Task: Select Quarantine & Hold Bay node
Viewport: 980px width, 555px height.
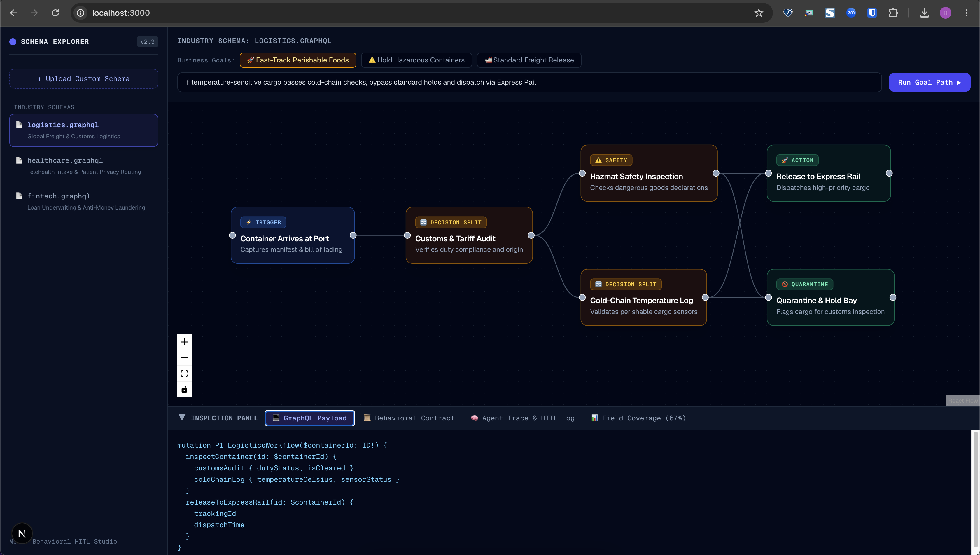Action: [x=830, y=297]
